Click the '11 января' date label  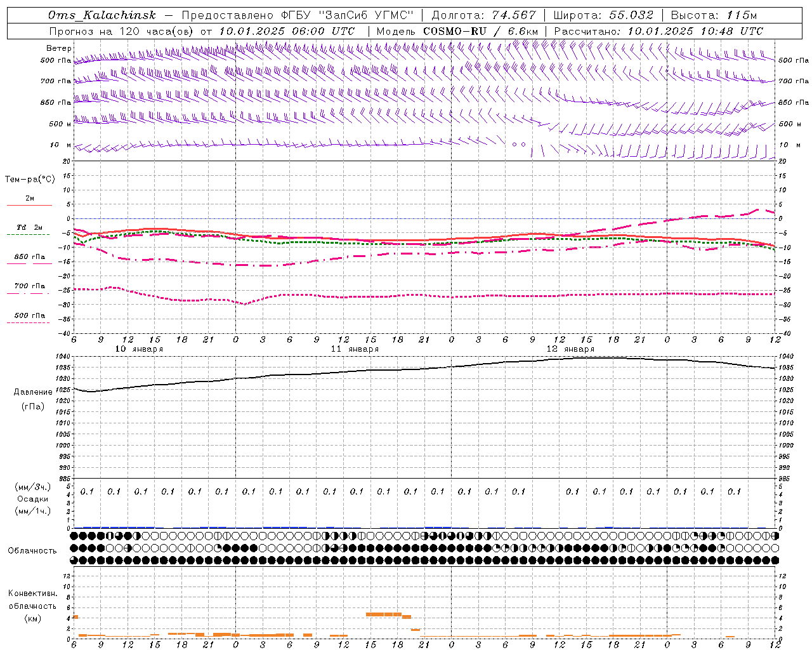(x=355, y=348)
